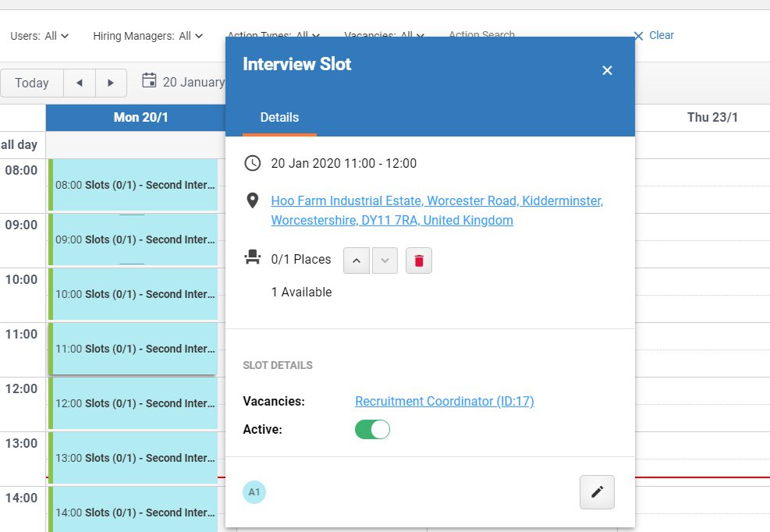Clear all filters
Screen dimensions: 770x532
pyautogui.click(x=654, y=35)
